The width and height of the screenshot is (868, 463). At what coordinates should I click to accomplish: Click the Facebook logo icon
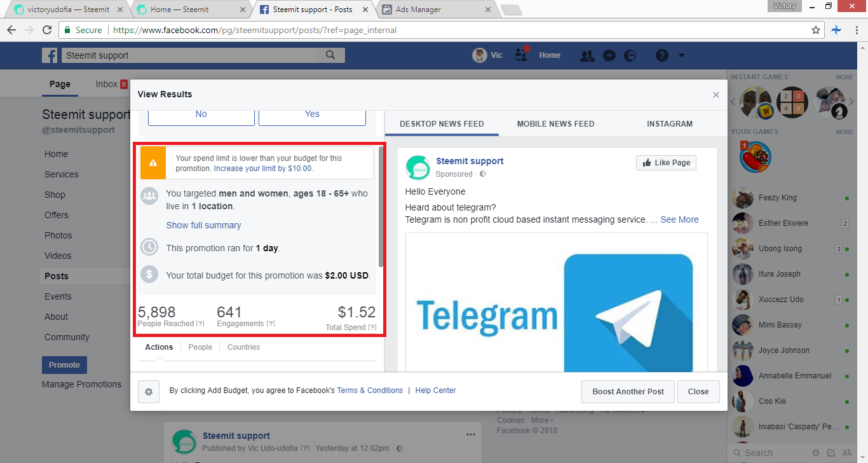pyautogui.click(x=50, y=55)
